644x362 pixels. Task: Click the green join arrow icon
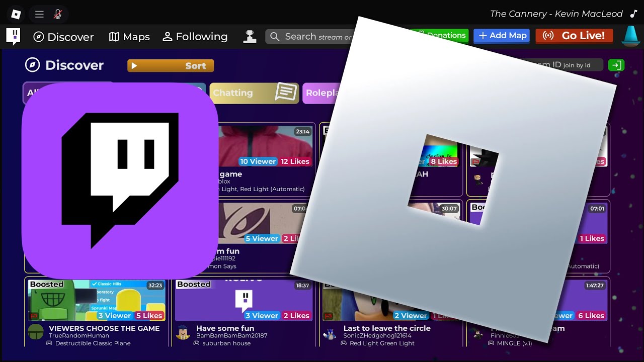point(616,65)
